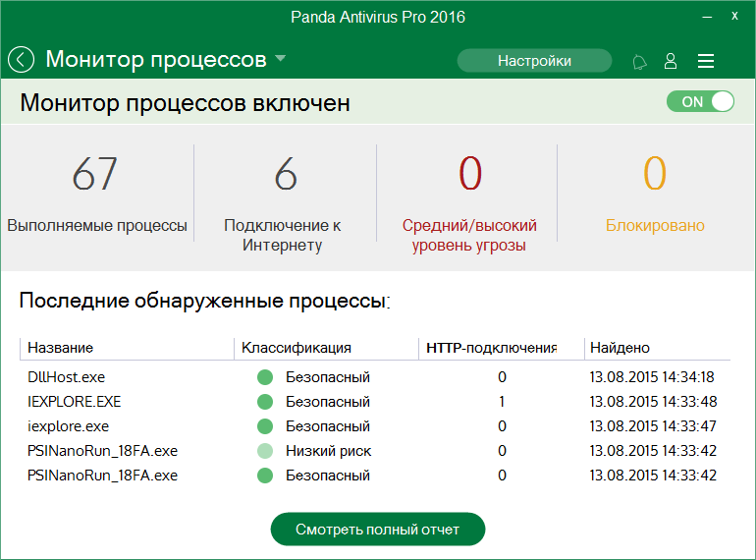Select the red 0 threat level counter
Image resolution: width=756 pixels, height=560 pixels.
[470, 174]
